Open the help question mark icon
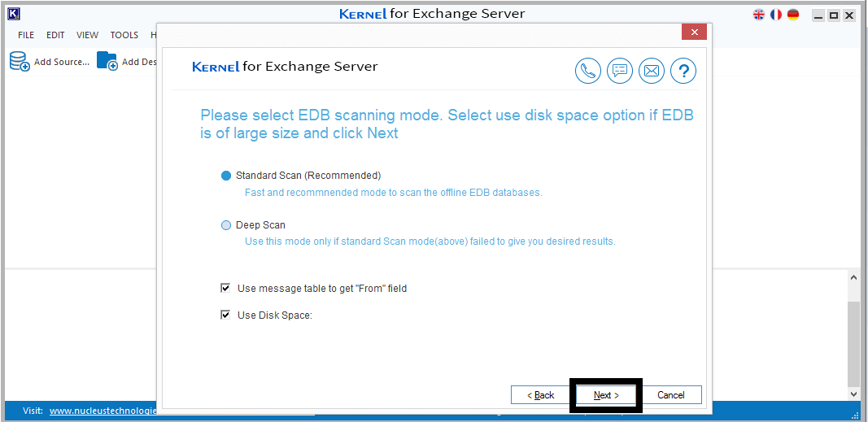This screenshot has height=422, width=868. coord(683,71)
